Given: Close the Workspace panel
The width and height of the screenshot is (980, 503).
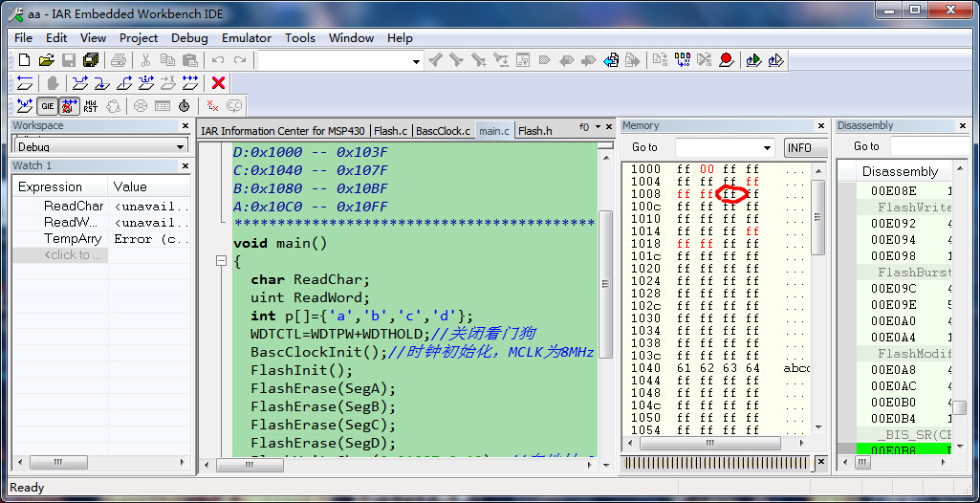Looking at the screenshot, I should click(x=185, y=125).
